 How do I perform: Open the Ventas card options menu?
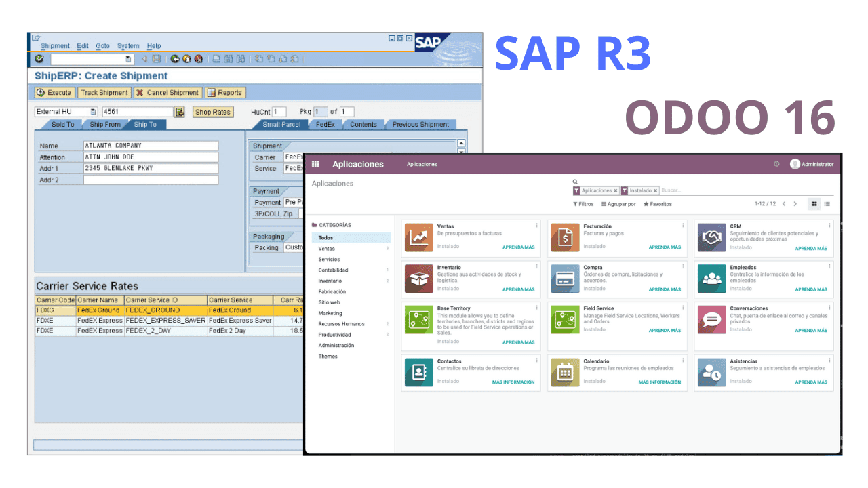(536, 225)
